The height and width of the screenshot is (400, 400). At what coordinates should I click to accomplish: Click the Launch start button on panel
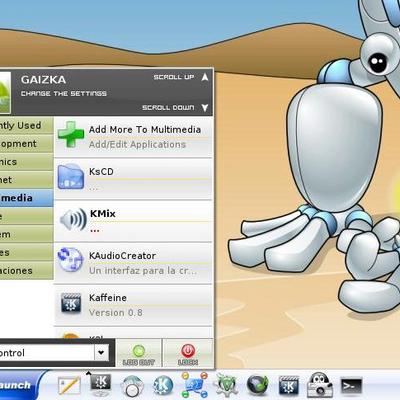(x=21, y=385)
